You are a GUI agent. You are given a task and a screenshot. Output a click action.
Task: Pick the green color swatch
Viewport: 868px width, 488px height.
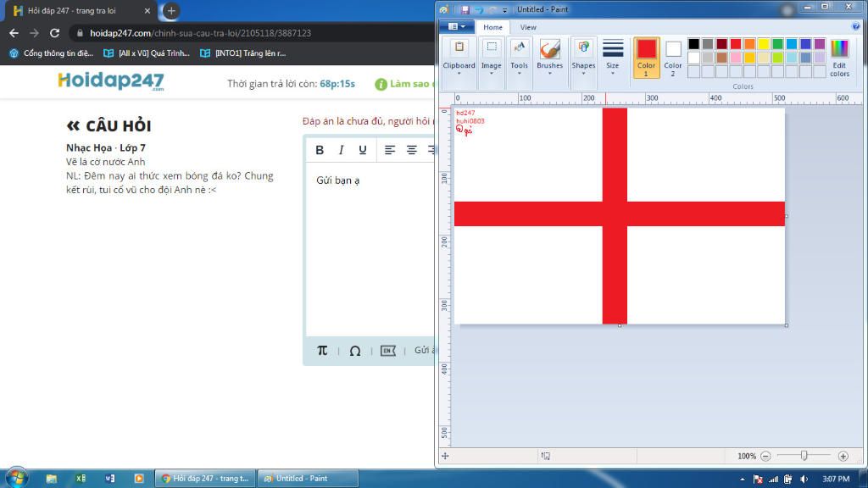[778, 44]
